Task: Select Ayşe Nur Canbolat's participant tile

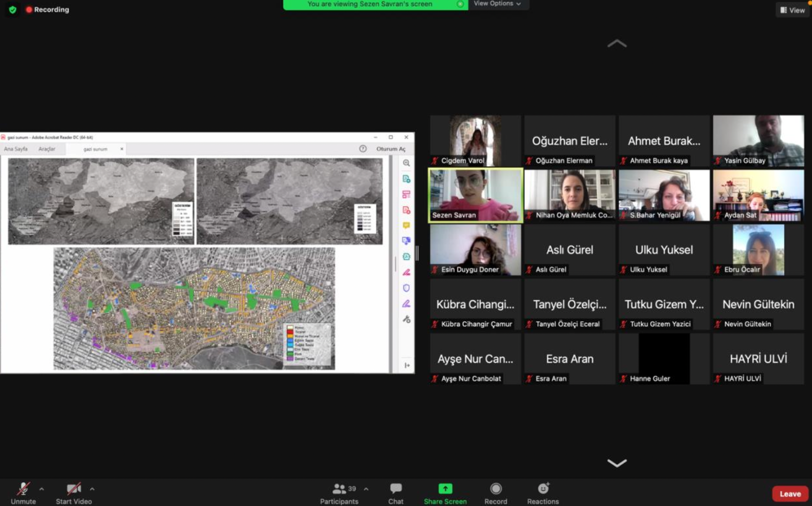Action: click(476, 359)
